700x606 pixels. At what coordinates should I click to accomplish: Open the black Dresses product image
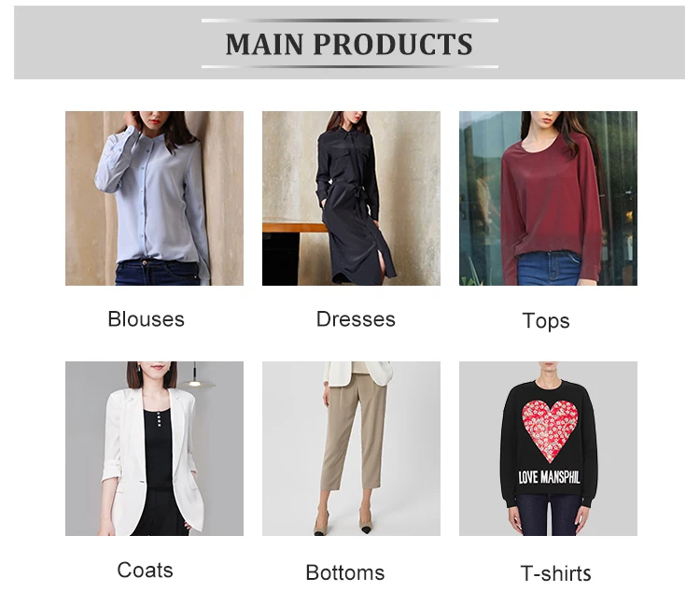351,198
